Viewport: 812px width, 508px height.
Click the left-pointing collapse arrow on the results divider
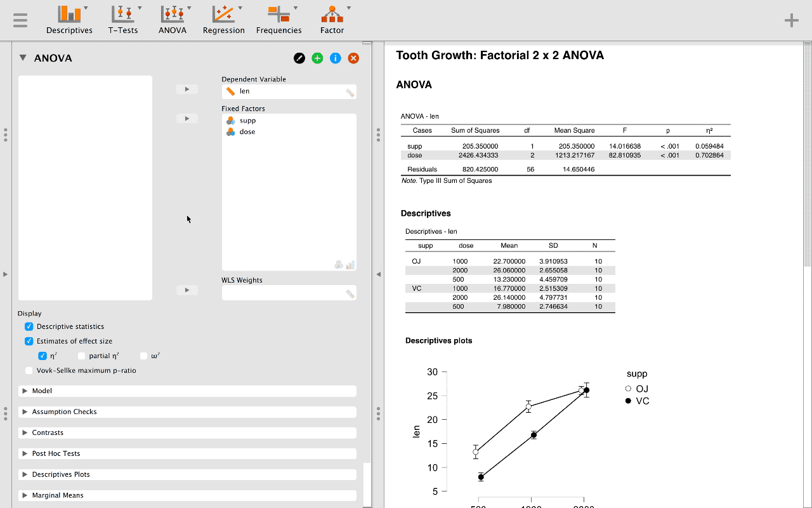[x=379, y=274]
